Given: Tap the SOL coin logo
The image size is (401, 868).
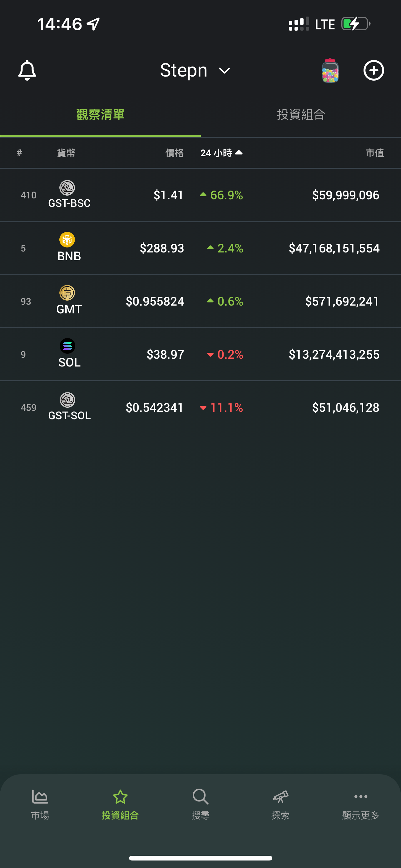Looking at the screenshot, I should 67,346.
